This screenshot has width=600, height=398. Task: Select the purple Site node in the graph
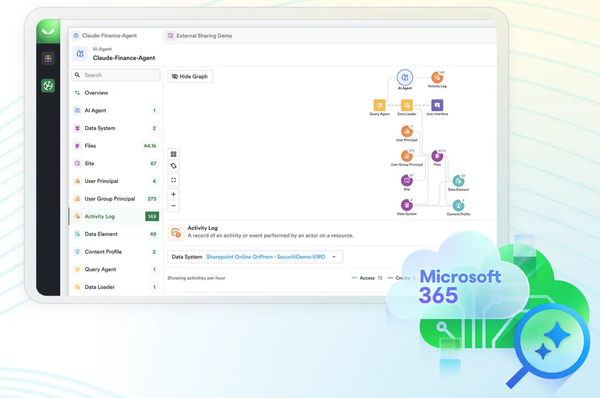click(406, 180)
